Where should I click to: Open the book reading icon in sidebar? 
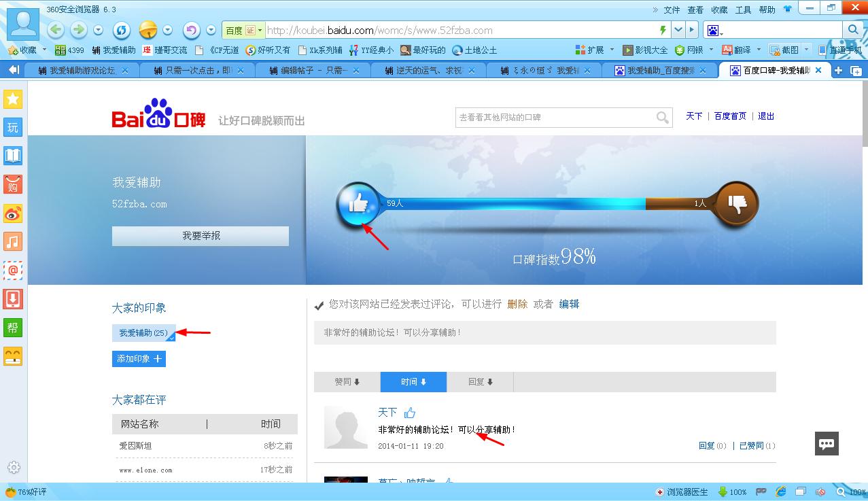click(13, 156)
